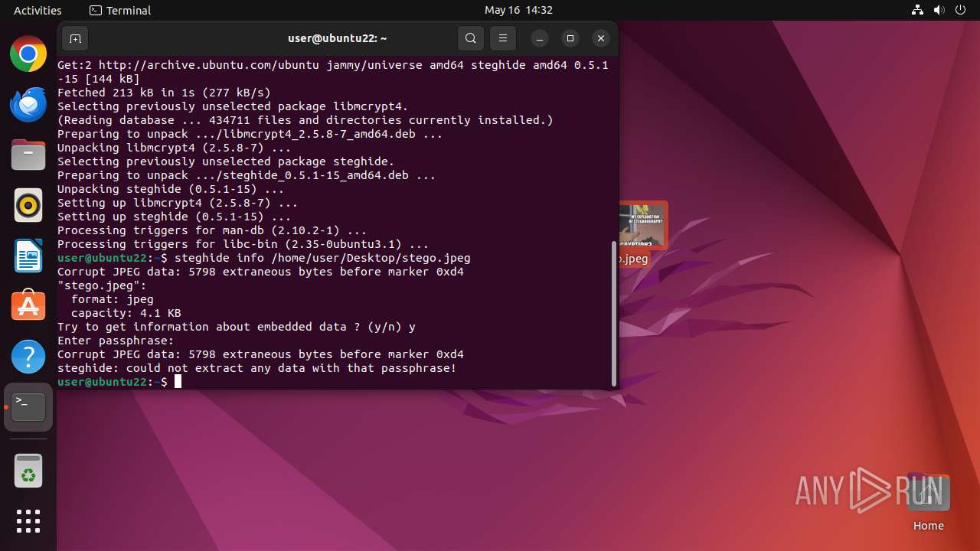
Task: Open the Home folder desktop icon
Action: pyautogui.click(x=928, y=503)
